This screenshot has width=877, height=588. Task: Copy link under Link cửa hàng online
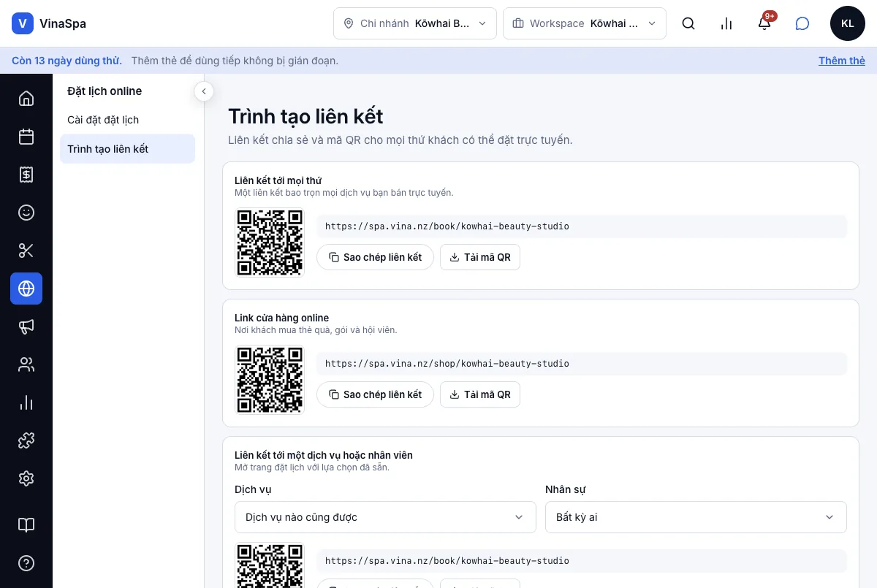point(375,394)
